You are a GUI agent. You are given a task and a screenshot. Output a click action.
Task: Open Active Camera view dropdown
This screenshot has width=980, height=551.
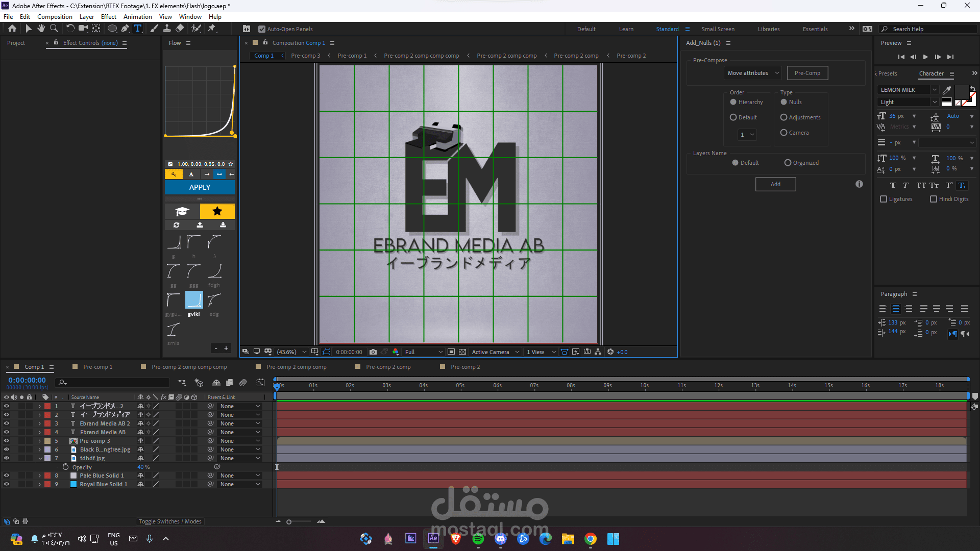495,352
